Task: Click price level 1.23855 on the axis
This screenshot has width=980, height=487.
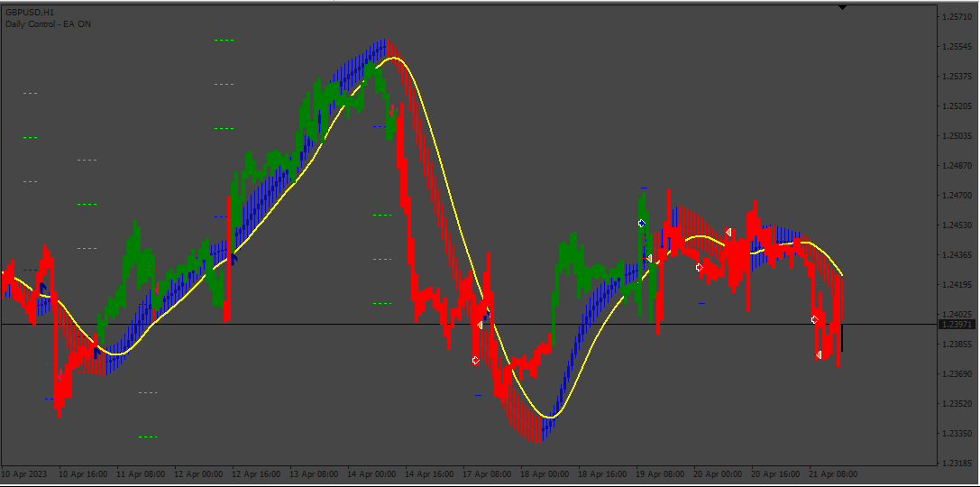Action: tap(957, 345)
